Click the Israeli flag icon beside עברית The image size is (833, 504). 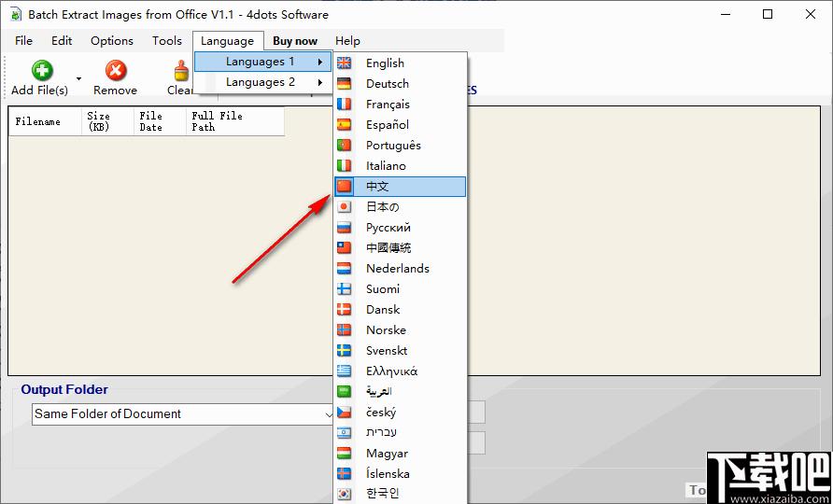coord(345,433)
